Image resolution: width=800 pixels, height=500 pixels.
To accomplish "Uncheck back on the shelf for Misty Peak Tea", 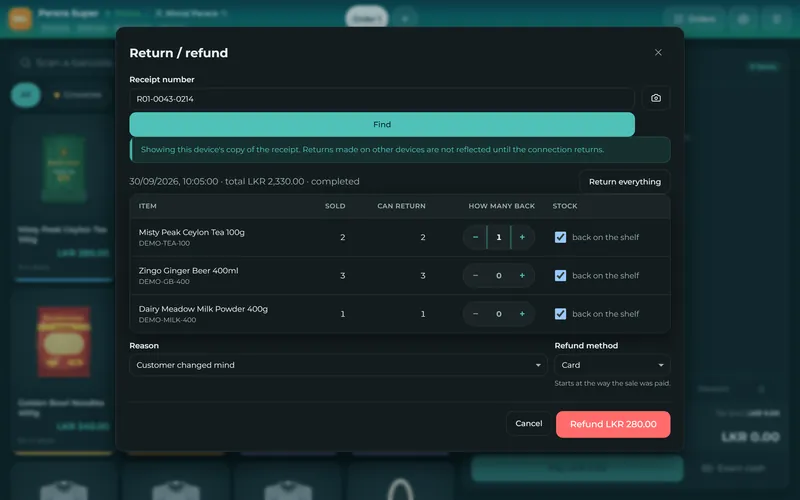I will point(560,237).
